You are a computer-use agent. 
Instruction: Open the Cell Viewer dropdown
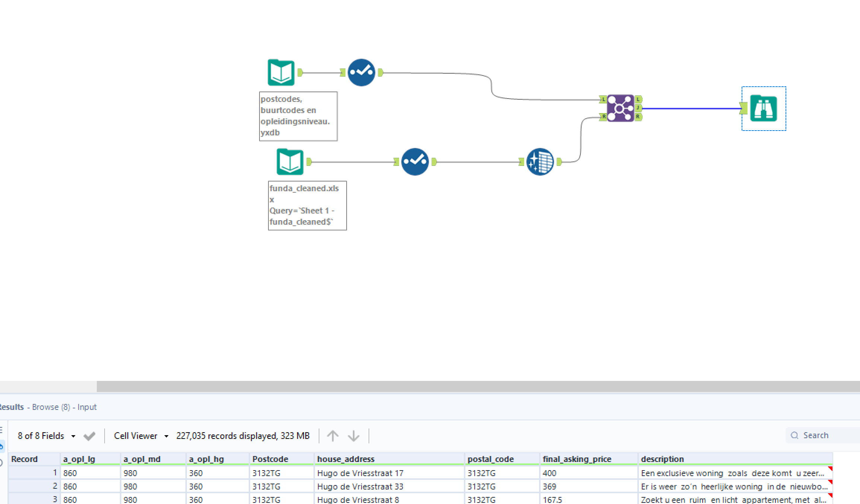(x=141, y=436)
